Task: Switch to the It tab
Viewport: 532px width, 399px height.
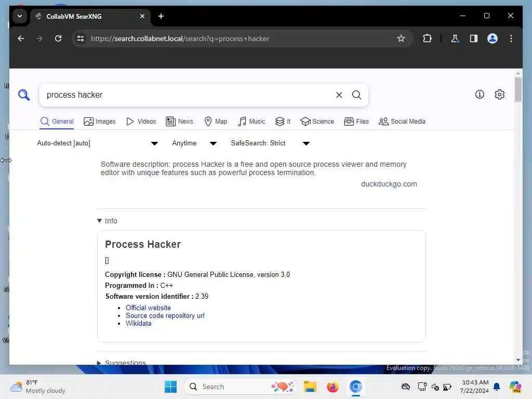Action: click(x=283, y=122)
